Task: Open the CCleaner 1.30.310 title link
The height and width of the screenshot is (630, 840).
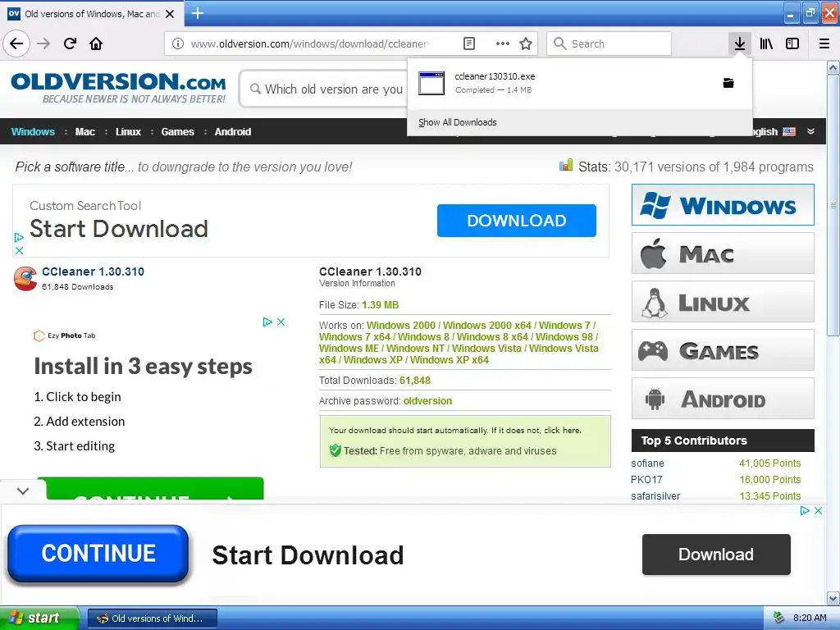Action: [x=93, y=272]
